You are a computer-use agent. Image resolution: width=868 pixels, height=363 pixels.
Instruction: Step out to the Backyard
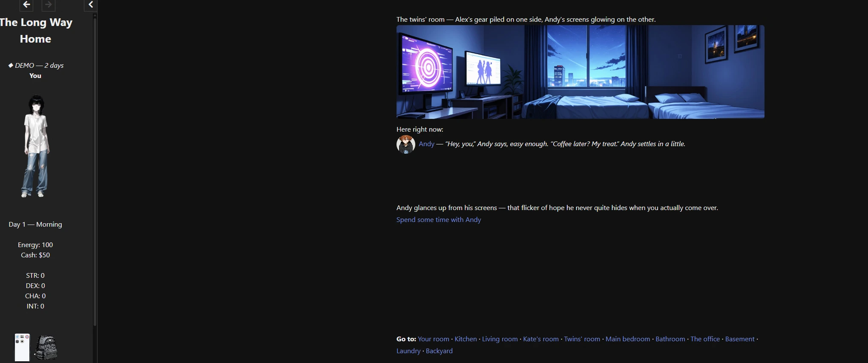pyautogui.click(x=439, y=351)
